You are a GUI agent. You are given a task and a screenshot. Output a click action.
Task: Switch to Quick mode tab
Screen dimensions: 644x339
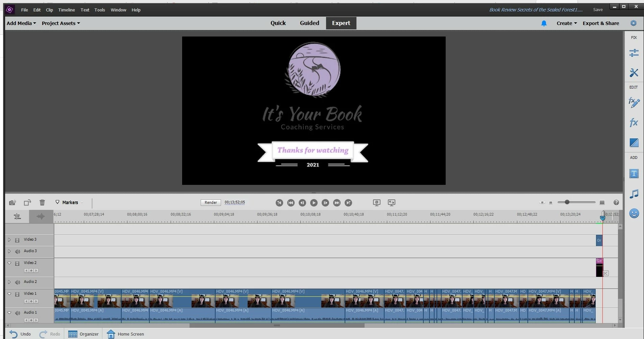pos(278,23)
